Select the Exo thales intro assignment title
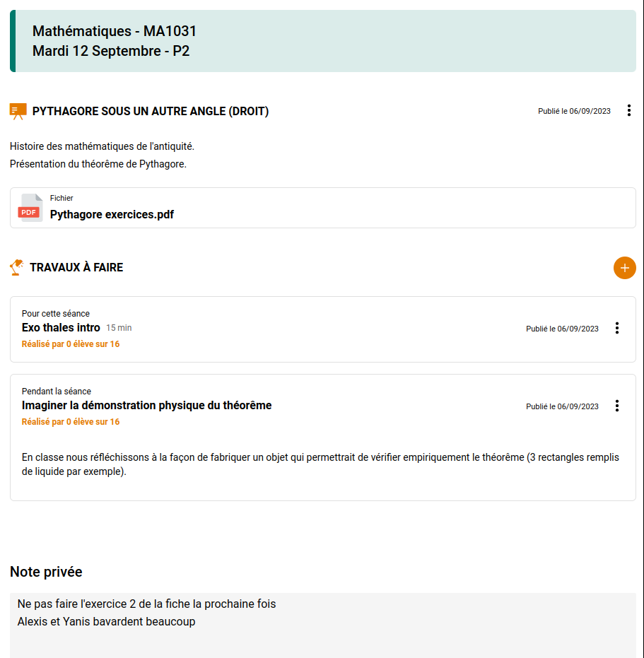Image resolution: width=644 pixels, height=658 pixels. [61, 327]
